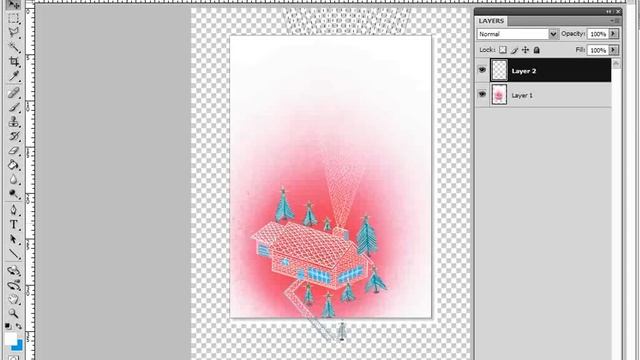The height and width of the screenshot is (360, 640).
Task: Select the Paint Bucket tool
Action: pos(13,165)
